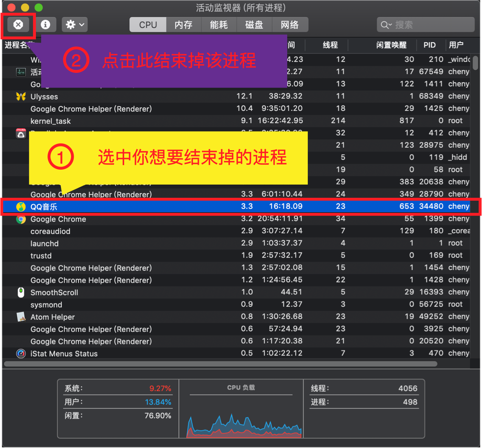Select the coreaudiod process row
The width and height of the screenshot is (482, 448).
pyautogui.click(x=236, y=231)
